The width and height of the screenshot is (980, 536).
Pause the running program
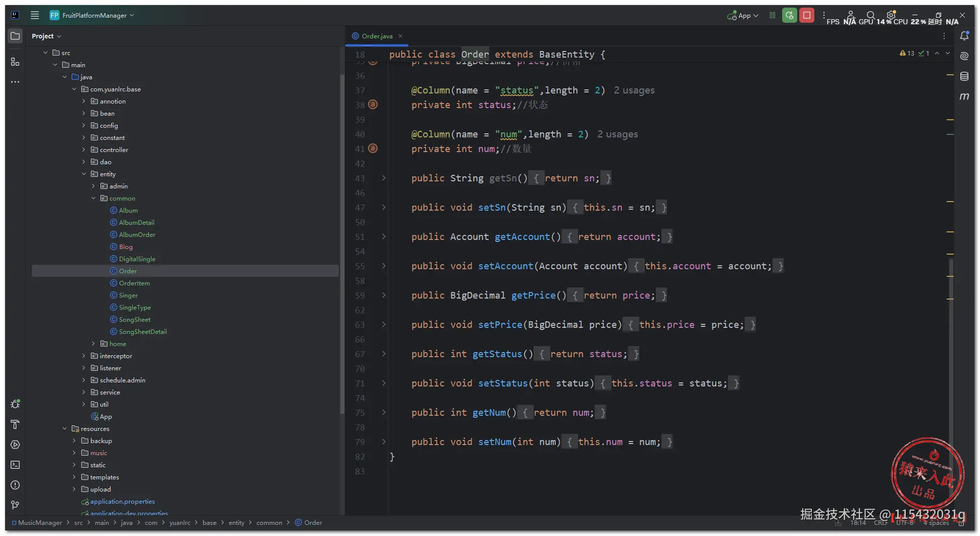772,15
